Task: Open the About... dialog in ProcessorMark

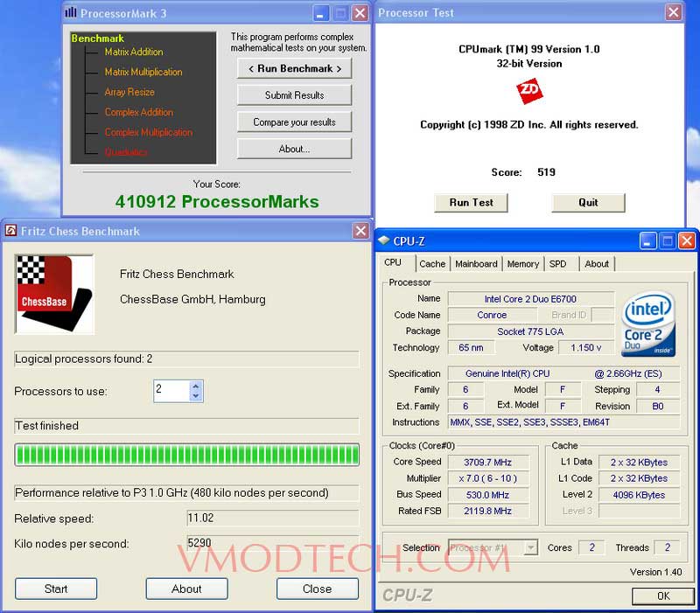Action: pos(295,149)
